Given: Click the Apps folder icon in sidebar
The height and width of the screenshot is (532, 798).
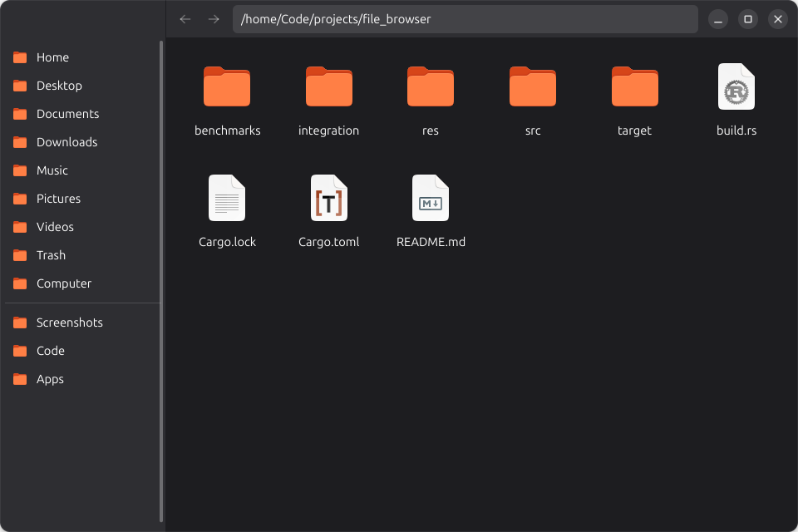Looking at the screenshot, I should (20, 379).
